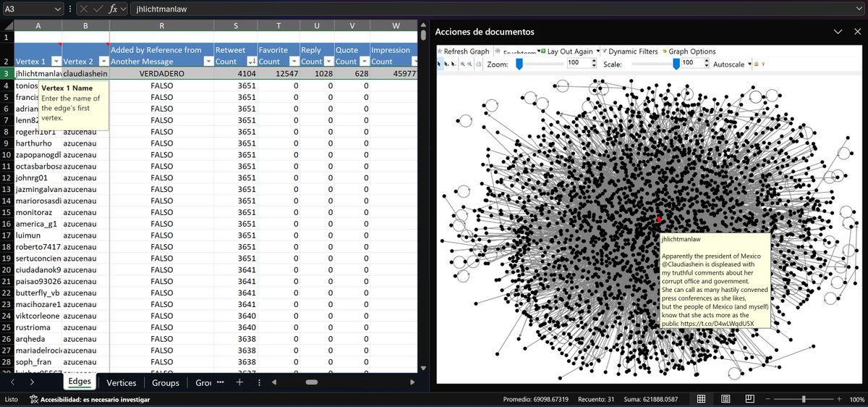868x407 pixels.
Task: Click the status bar zoom in plus
Action: tap(839, 399)
